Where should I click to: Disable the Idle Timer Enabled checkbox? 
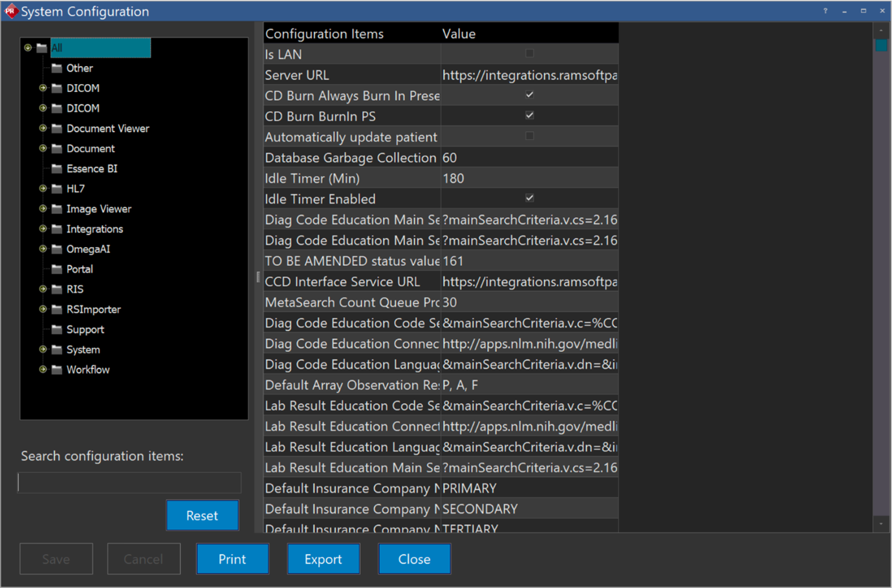(529, 199)
